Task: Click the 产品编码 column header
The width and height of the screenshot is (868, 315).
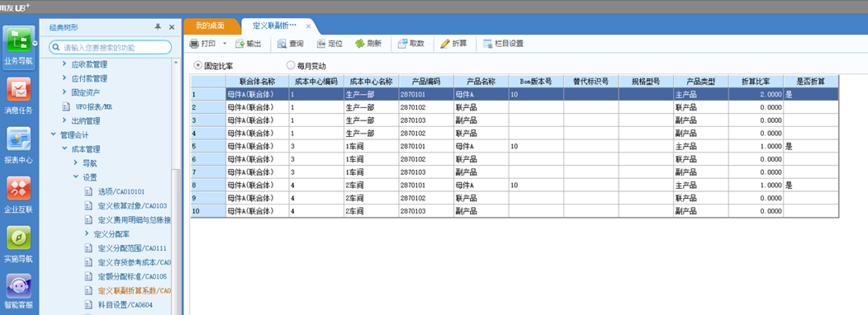Action: click(426, 82)
